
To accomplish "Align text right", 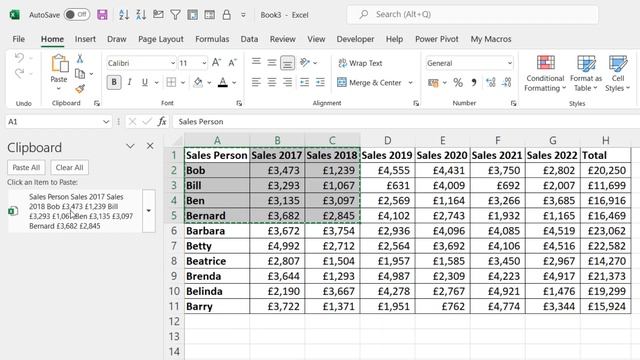I will pos(287,82).
